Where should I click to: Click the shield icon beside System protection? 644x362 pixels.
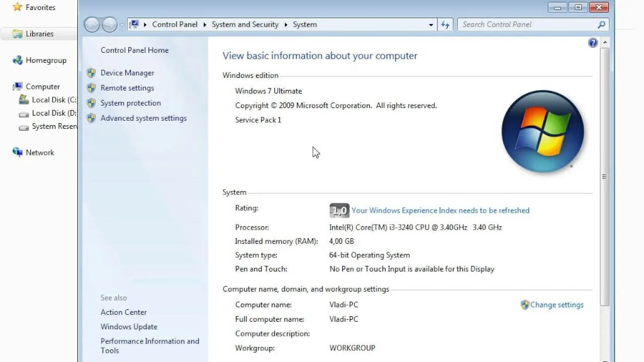[91, 103]
